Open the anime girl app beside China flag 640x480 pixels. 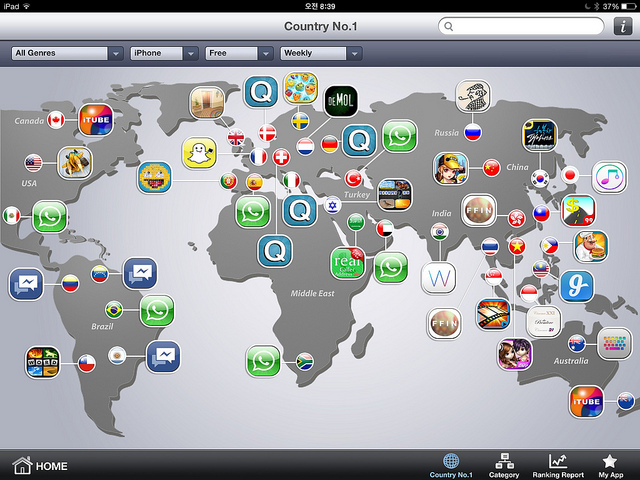[x=451, y=169]
